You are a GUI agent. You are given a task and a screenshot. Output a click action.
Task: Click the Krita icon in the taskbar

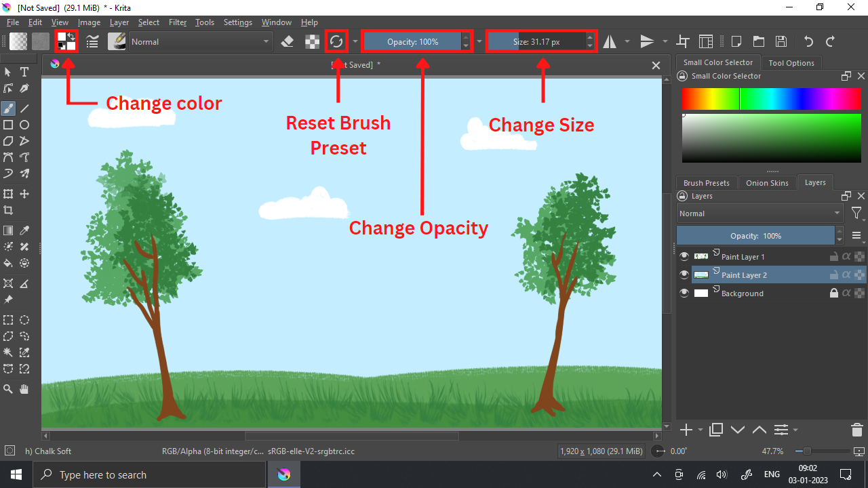coord(284,474)
